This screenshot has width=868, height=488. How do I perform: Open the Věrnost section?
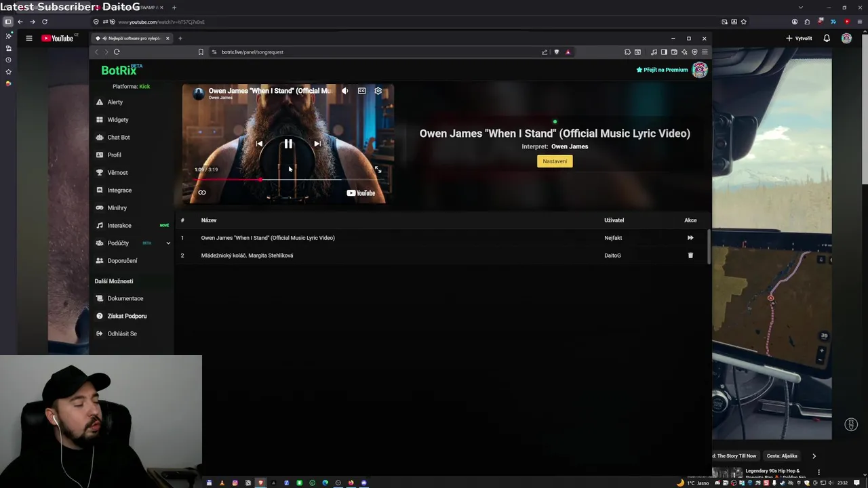[117, 173]
